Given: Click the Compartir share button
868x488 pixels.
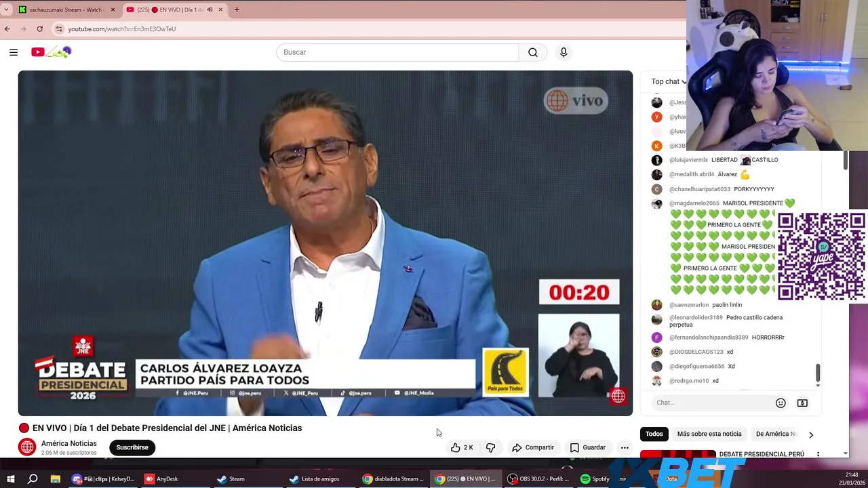Looking at the screenshot, I should pos(533,447).
